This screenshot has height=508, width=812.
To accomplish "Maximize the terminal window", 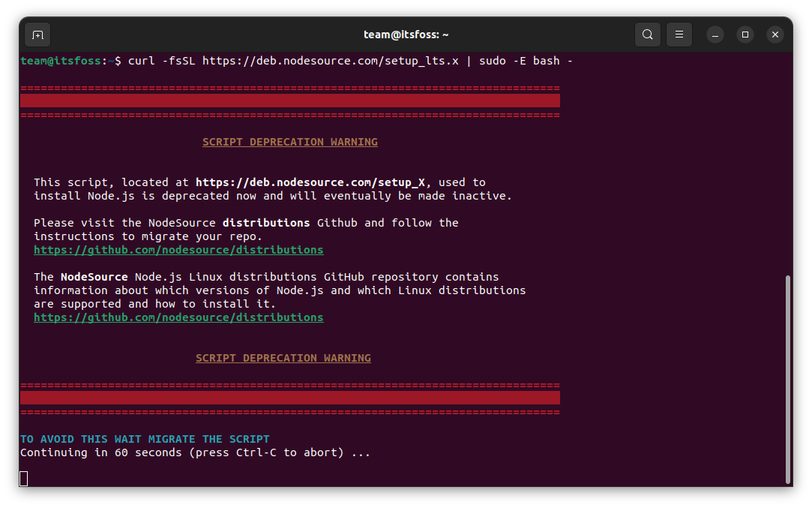I will (745, 35).
